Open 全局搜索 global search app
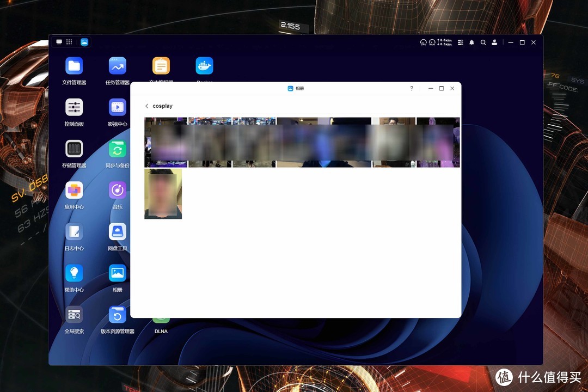588x392 pixels. (x=74, y=314)
